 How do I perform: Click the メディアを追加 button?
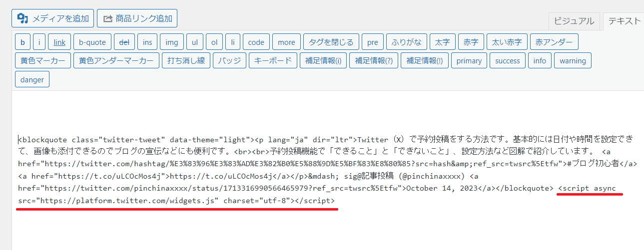point(52,18)
